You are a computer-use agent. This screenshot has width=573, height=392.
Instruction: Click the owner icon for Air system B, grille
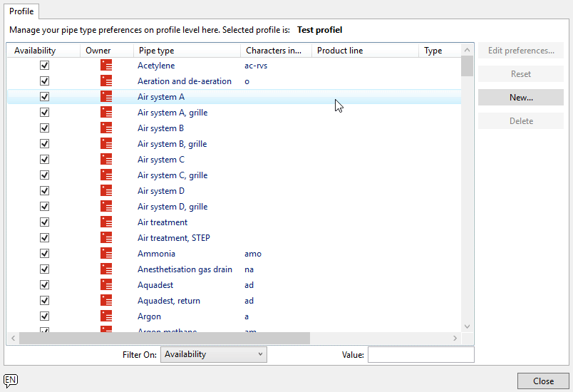(106, 144)
